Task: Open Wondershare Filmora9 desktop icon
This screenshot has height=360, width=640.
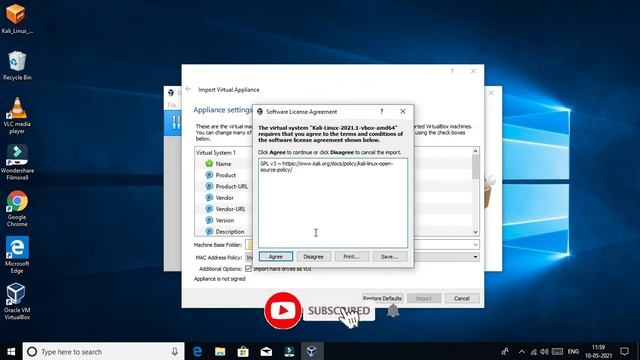Action: click(x=17, y=162)
